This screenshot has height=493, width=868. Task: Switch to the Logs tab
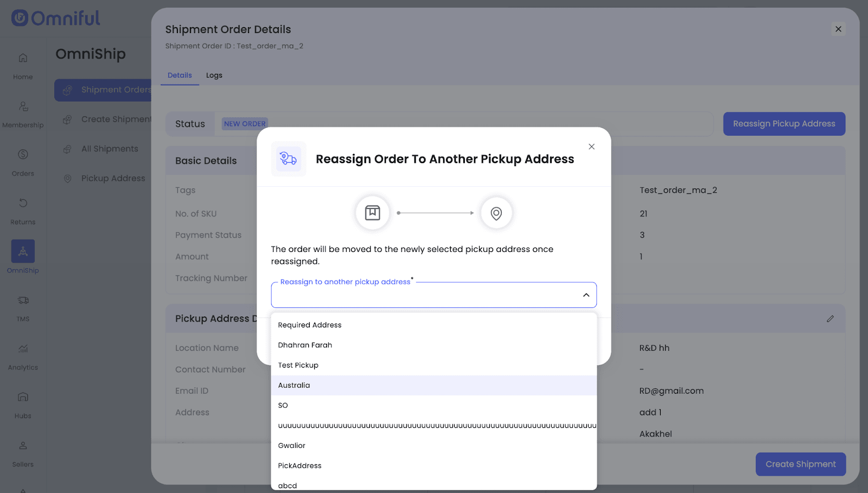click(214, 75)
